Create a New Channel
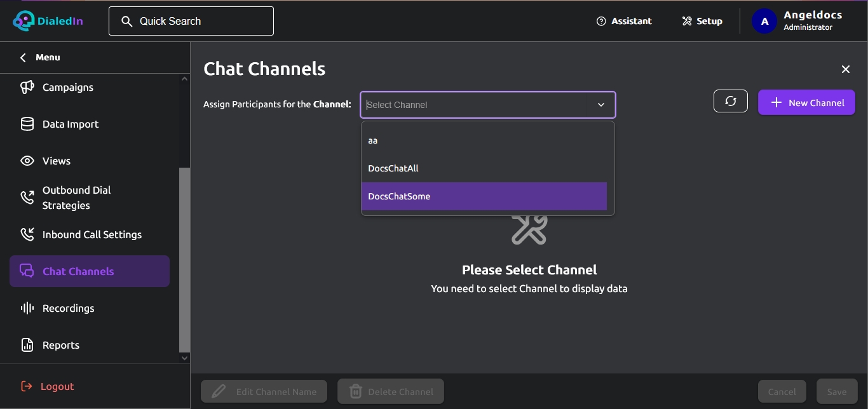This screenshot has height=409, width=868. tap(806, 102)
